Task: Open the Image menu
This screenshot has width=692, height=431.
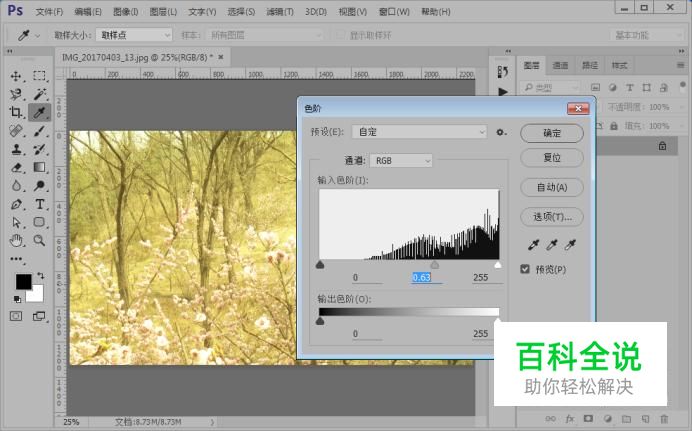Action: (x=126, y=11)
